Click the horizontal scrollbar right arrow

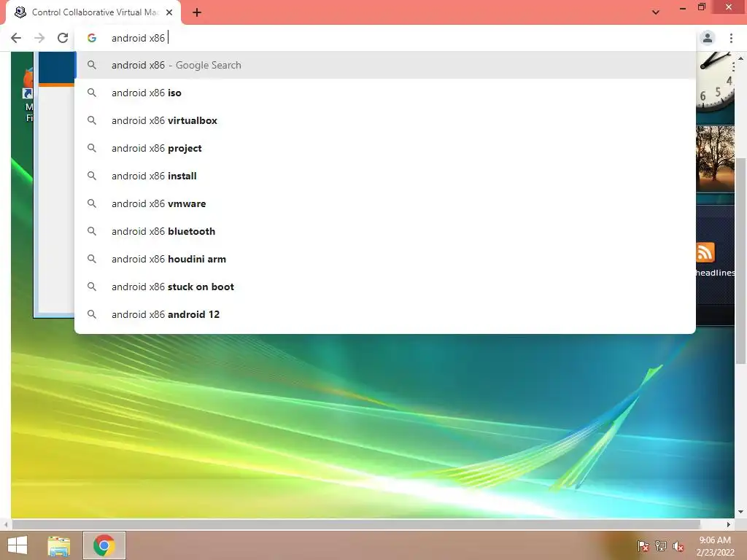[x=729, y=524]
